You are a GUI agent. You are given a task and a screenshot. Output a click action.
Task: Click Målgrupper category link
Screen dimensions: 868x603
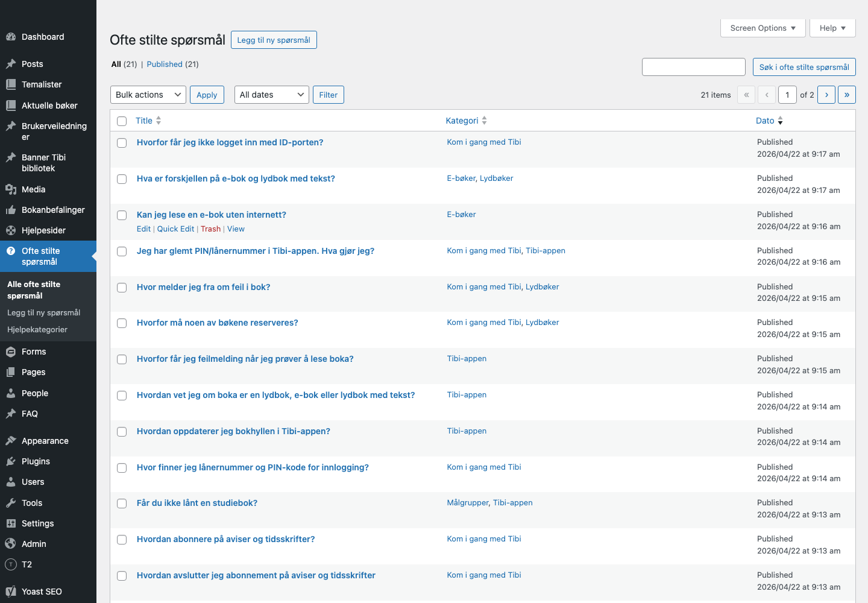coord(468,502)
